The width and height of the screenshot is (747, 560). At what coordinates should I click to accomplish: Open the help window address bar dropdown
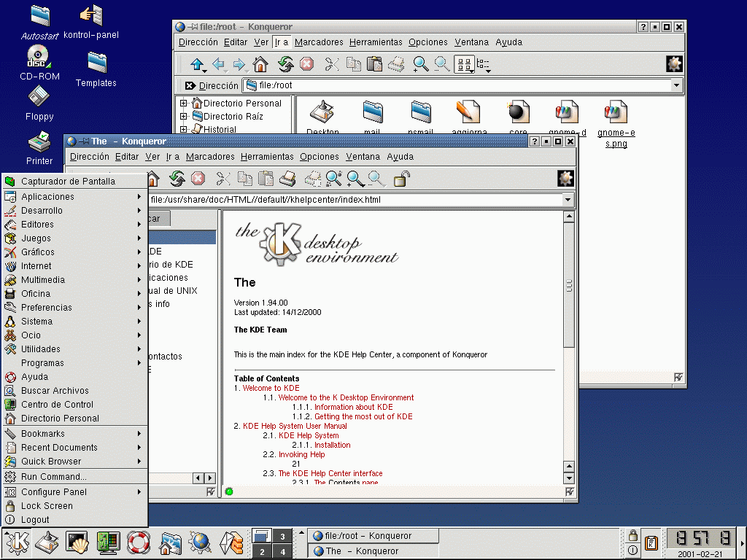tap(568, 200)
